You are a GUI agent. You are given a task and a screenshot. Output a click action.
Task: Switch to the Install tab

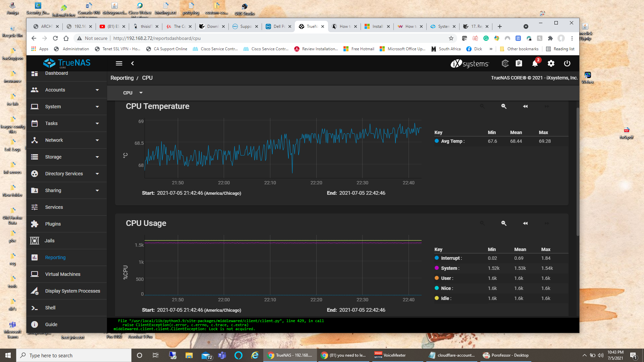(377, 26)
